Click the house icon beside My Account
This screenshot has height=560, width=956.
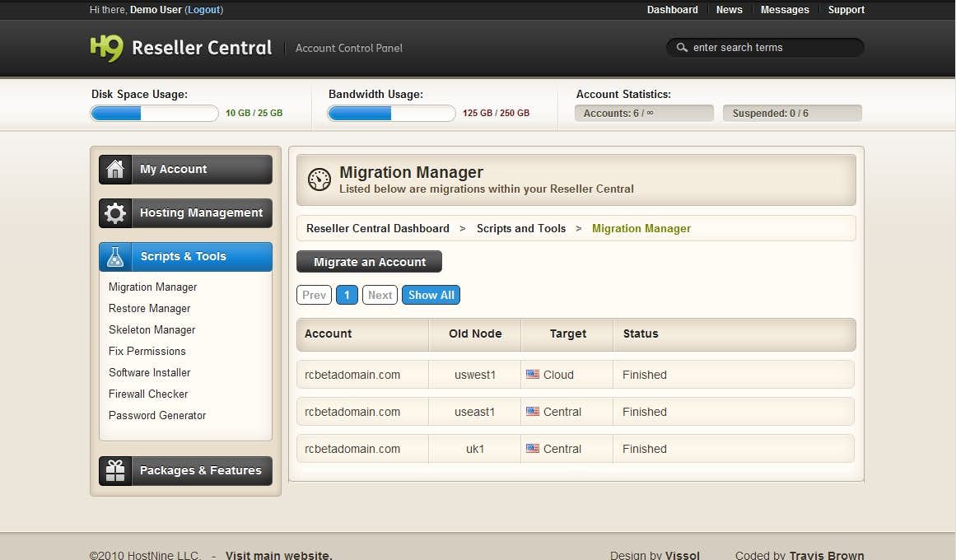click(x=115, y=170)
